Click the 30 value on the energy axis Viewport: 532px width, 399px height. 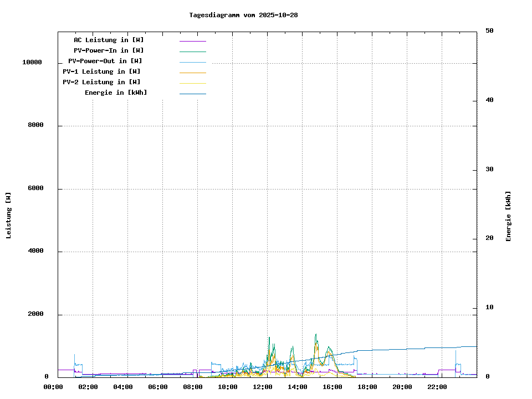(x=489, y=170)
